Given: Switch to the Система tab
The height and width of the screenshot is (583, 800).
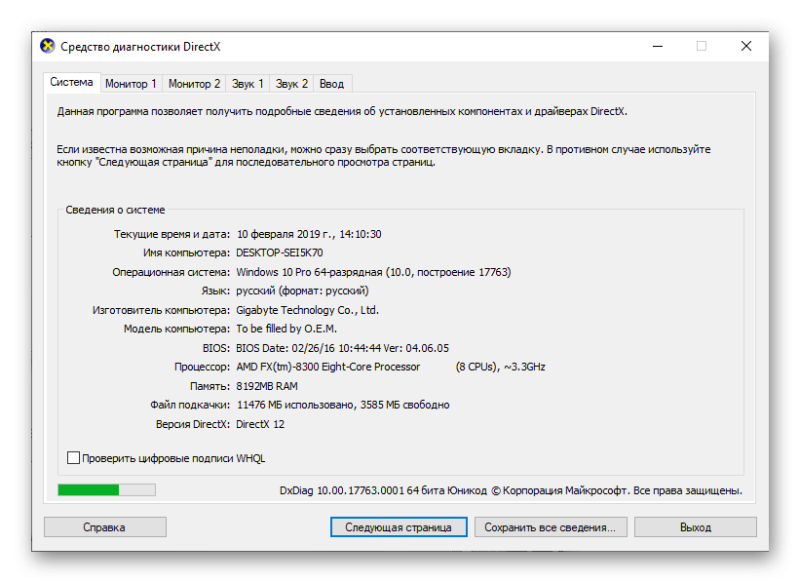Looking at the screenshot, I should pos(71,83).
